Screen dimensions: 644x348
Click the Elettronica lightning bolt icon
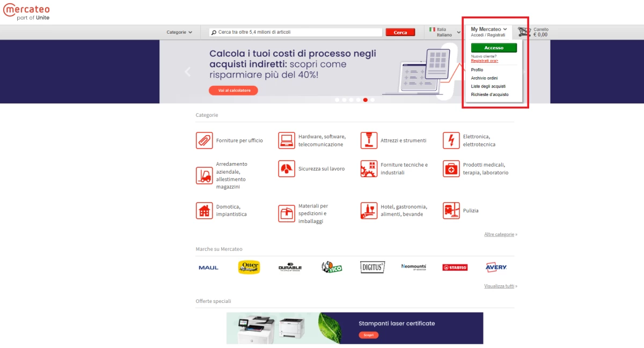[x=451, y=140]
